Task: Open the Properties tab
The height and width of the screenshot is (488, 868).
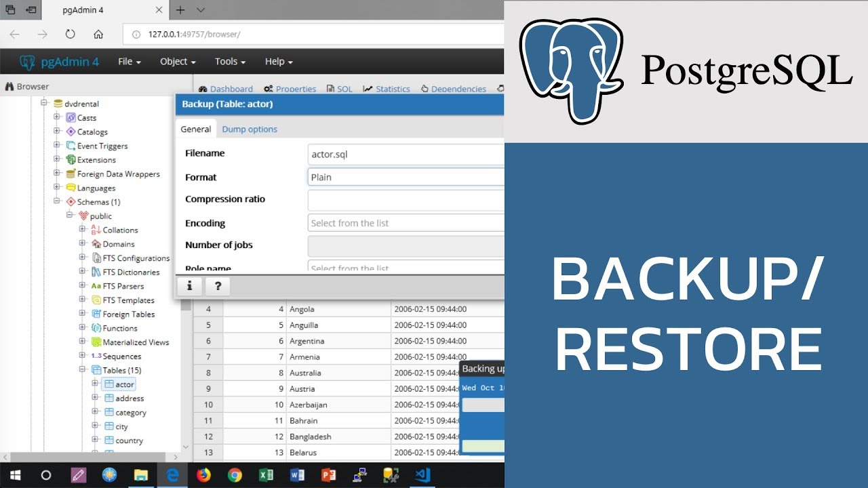Action: [x=290, y=89]
